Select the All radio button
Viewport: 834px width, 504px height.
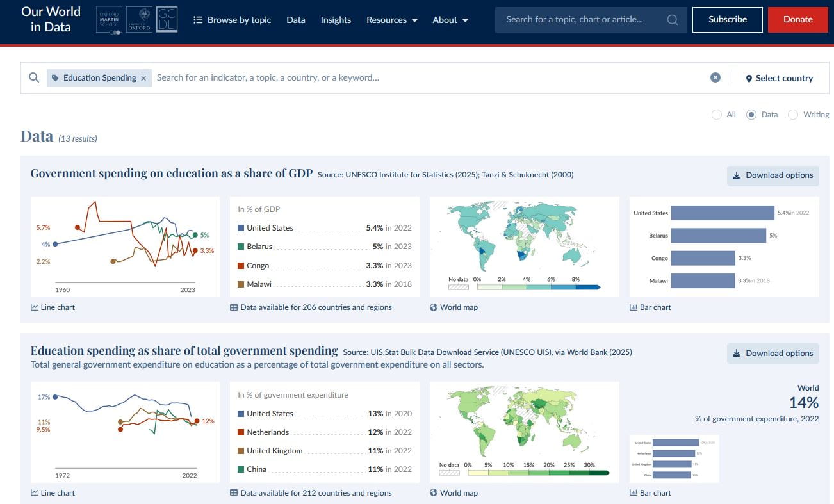coord(717,115)
